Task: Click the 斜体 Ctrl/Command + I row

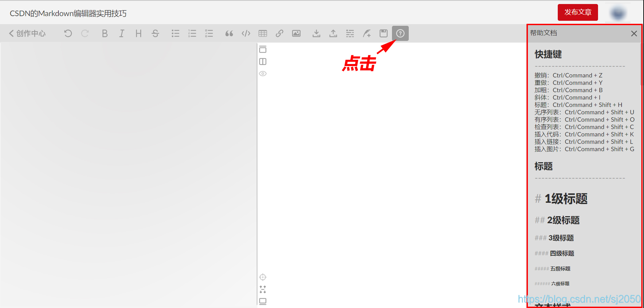Action: tap(567, 98)
